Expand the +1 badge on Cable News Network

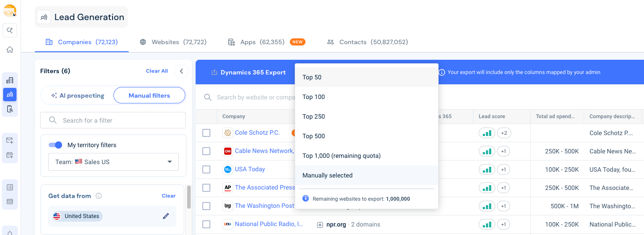503,151
